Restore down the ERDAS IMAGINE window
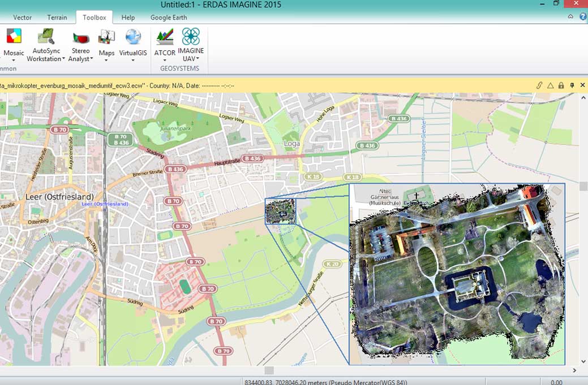The height and width of the screenshot is (385, 588). pos(556,3)
